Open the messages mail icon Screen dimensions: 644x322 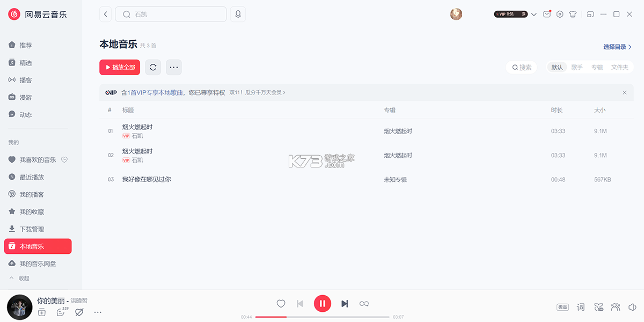(x=547, y=14)
